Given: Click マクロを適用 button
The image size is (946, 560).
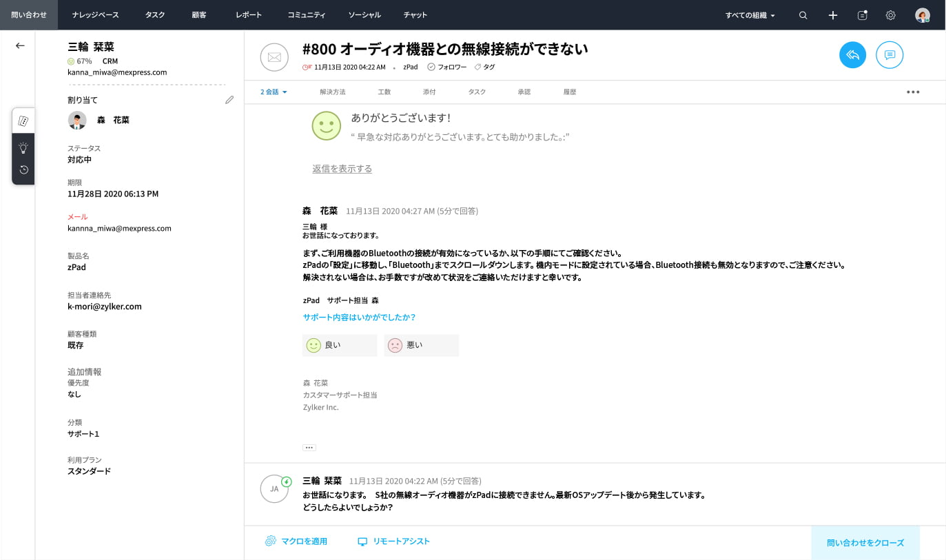Looking at the screenshot, I should click(x=296, y=541).
